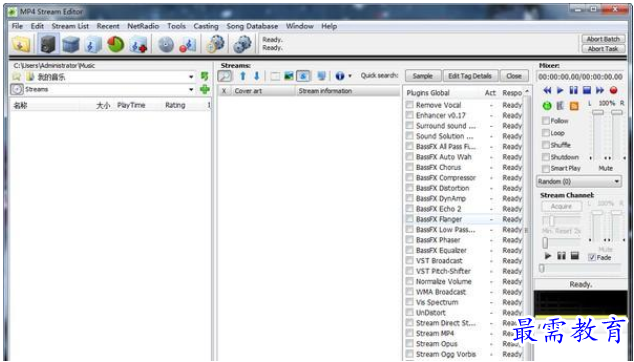Enable the Smart Play checkbox
The width and height of the screenshot is (634, 362).
[x=546, y=168]
